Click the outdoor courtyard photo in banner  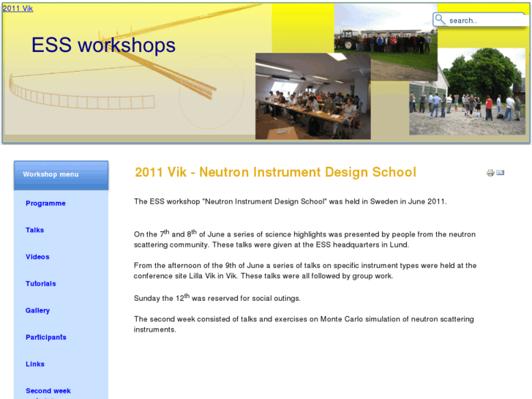(x=467, y=92)
